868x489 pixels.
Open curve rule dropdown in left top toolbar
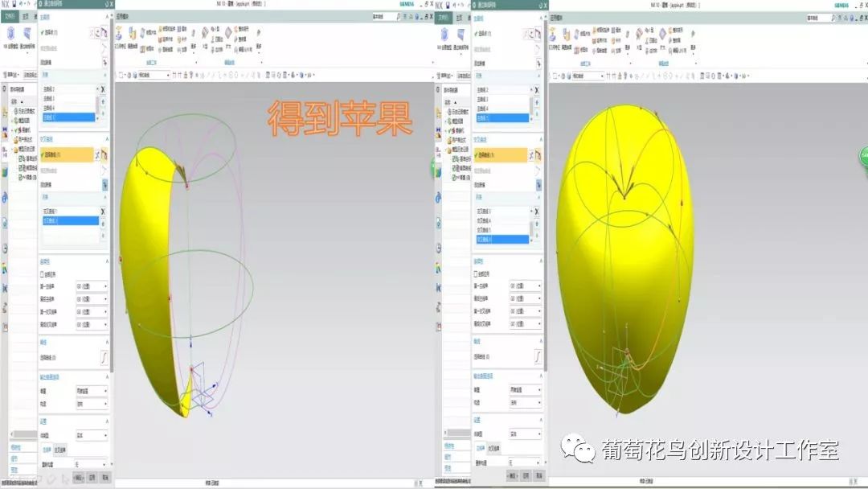coord(153,75)
